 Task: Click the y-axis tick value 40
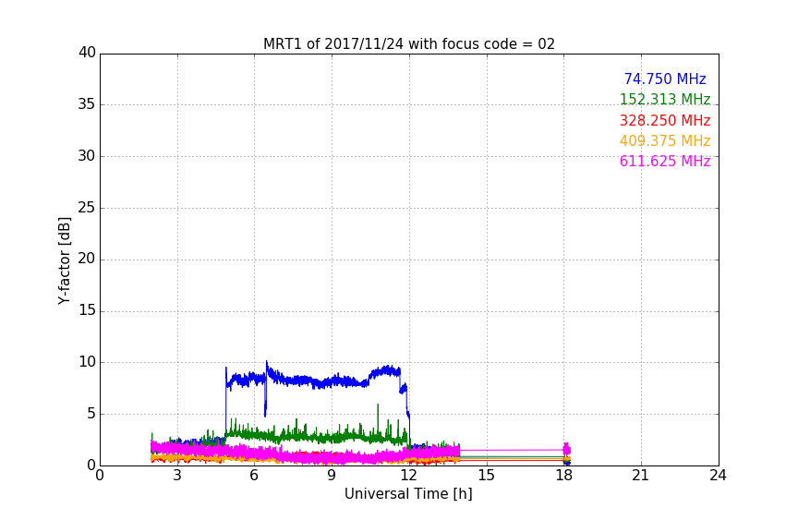87,53
